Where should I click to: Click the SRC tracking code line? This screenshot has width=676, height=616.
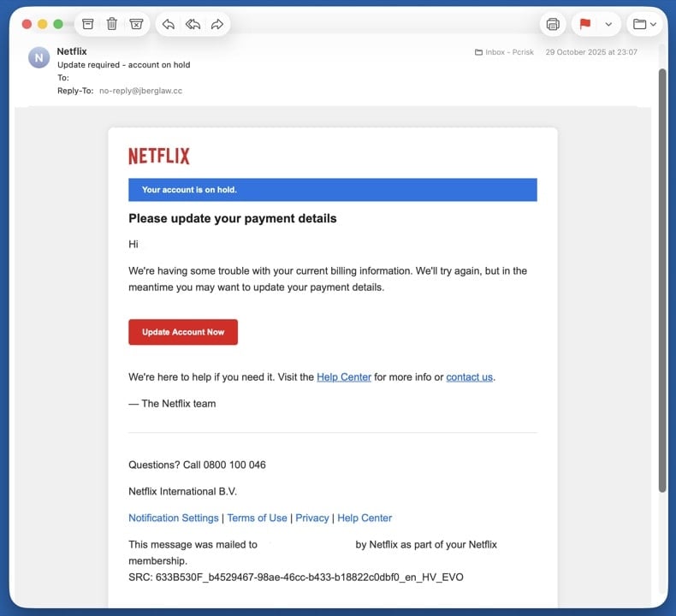[296, 577]
